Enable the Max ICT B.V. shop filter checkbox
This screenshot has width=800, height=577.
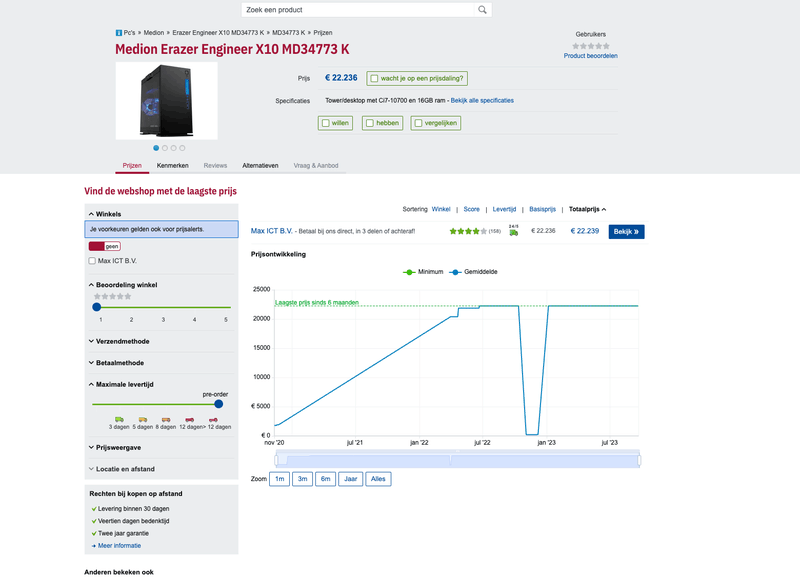[93, 261]
